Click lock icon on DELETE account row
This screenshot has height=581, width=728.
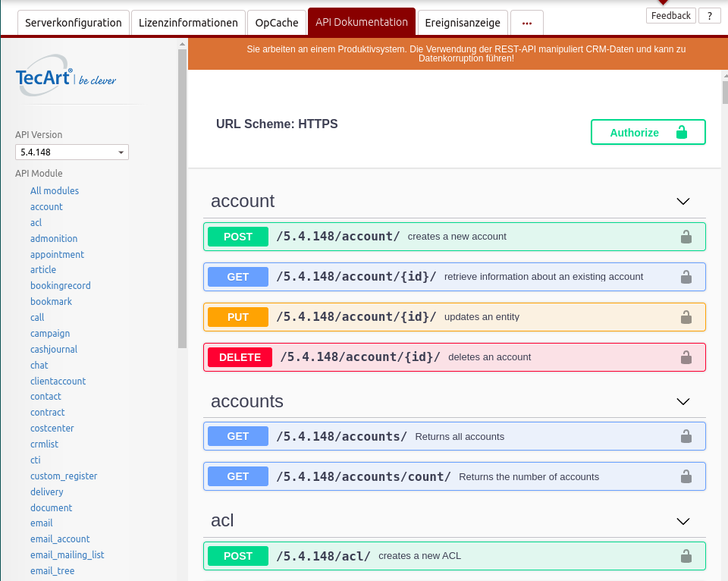click(x=686, y=357)
